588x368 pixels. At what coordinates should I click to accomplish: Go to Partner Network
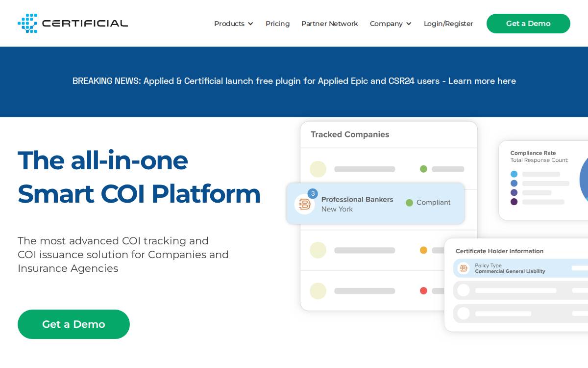pos(330,24)
